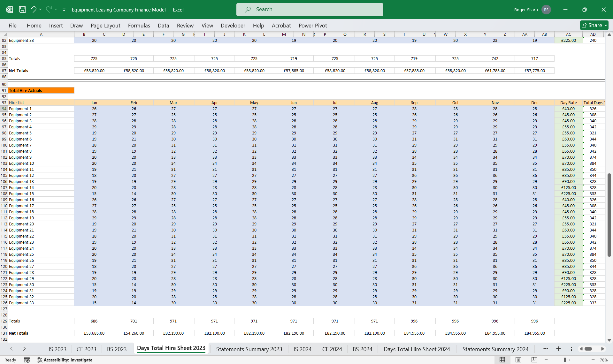Select row 94 header
This screenshot has width=613, height=364.
pos(4,109)
